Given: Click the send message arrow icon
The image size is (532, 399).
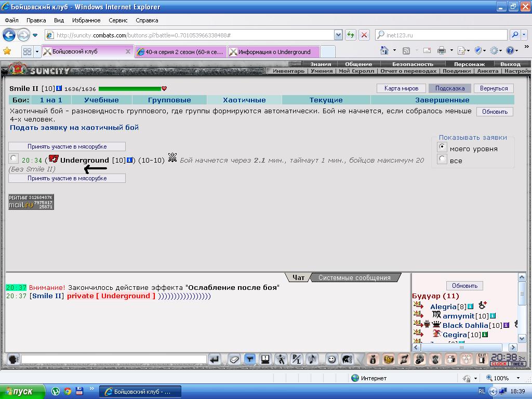Looking at the screenshot, I should [214, 359].
